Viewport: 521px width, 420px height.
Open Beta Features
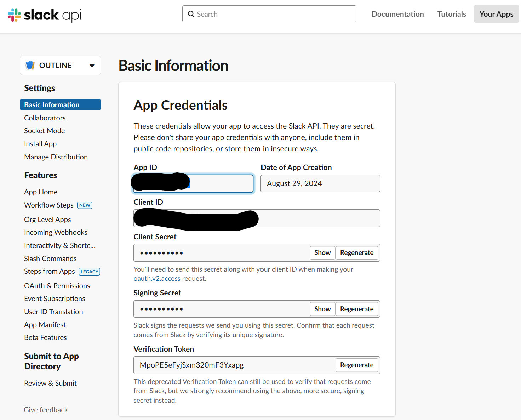pos(45,337)
